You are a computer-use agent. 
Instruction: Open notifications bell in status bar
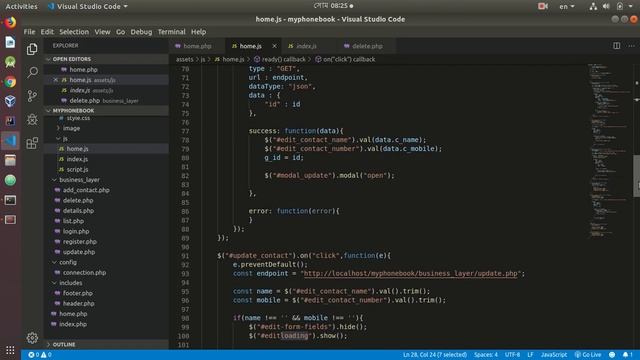[627, 355]
